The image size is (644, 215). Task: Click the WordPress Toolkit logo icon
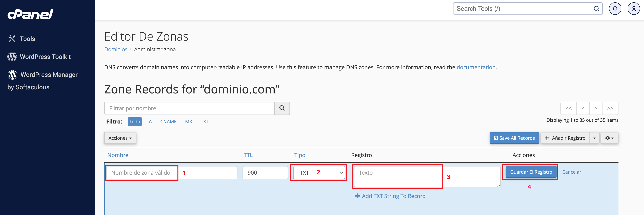click(12, 57)
